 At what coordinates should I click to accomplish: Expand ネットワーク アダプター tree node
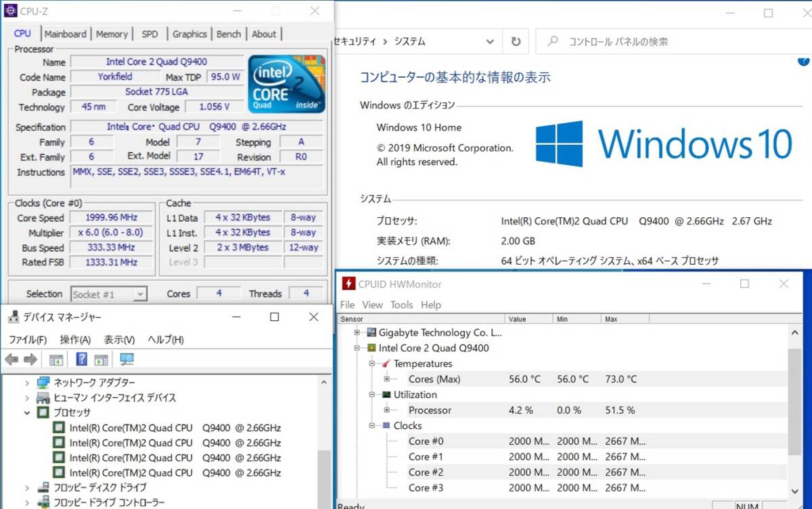27,382
